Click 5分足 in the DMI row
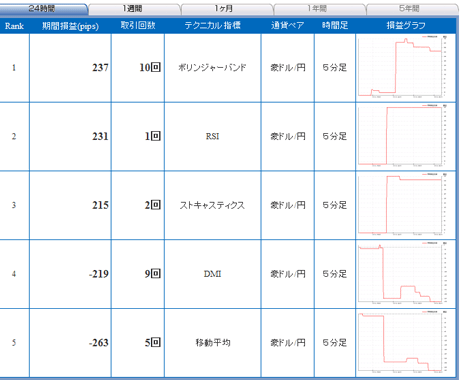 pos(335,274)
